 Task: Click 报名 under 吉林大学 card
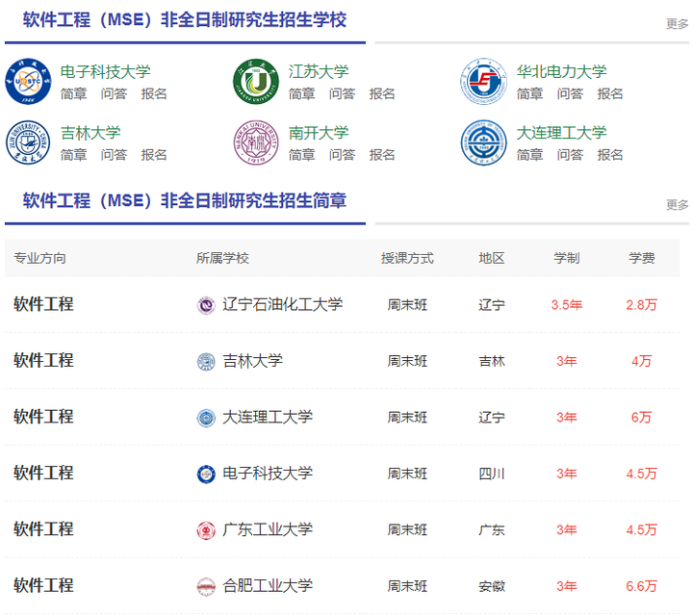pyautogui.click(x=154, y=155)
